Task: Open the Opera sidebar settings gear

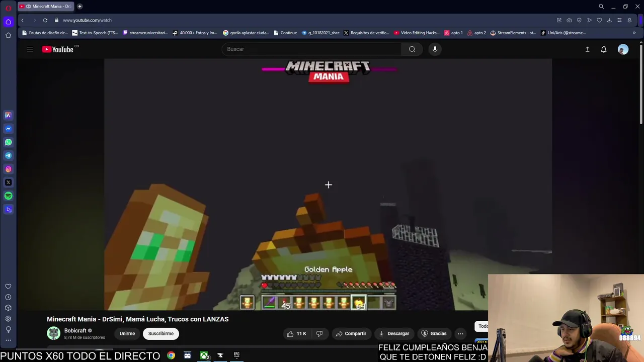Action: point(8,319)
